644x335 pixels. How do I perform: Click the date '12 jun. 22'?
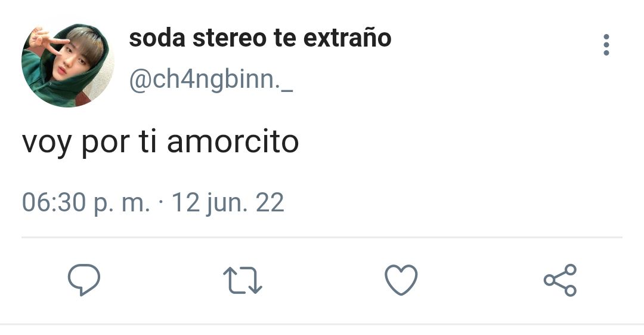[228, 203]
